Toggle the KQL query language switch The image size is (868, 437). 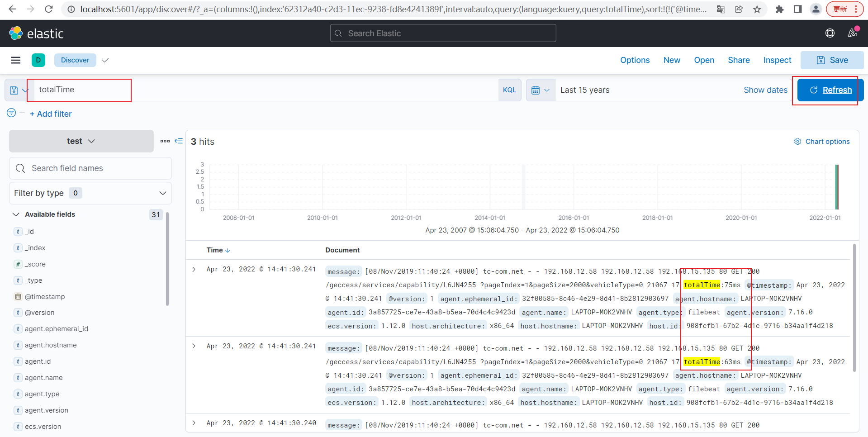[x=509, y=90]
